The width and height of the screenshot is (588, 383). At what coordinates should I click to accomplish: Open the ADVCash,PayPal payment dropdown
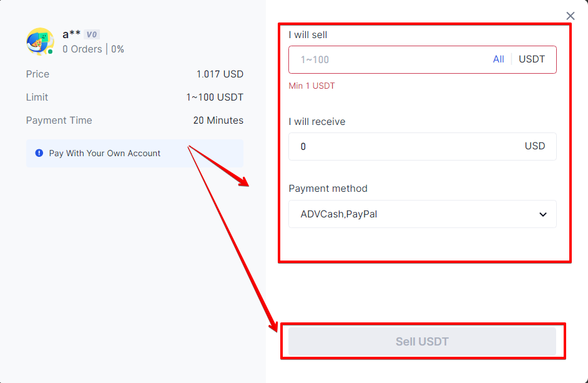pyautogui.click(x=422, y=214)
